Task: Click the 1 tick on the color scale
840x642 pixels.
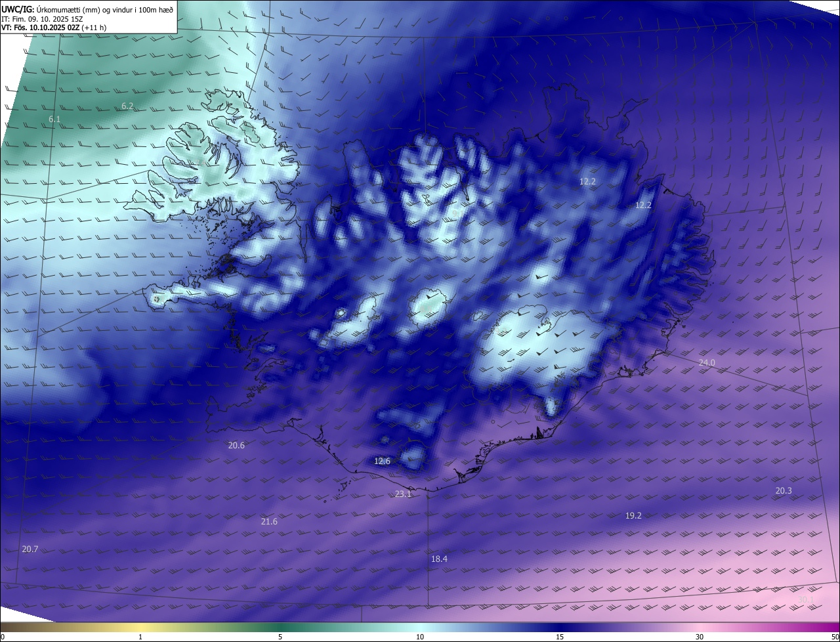Action: 140,637
